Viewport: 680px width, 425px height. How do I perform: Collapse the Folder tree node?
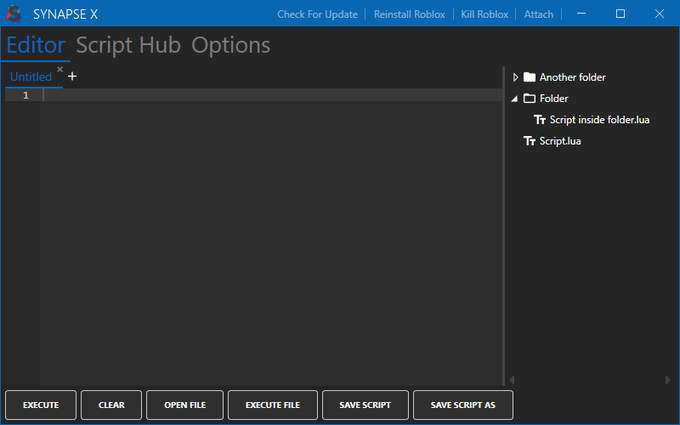515,99
